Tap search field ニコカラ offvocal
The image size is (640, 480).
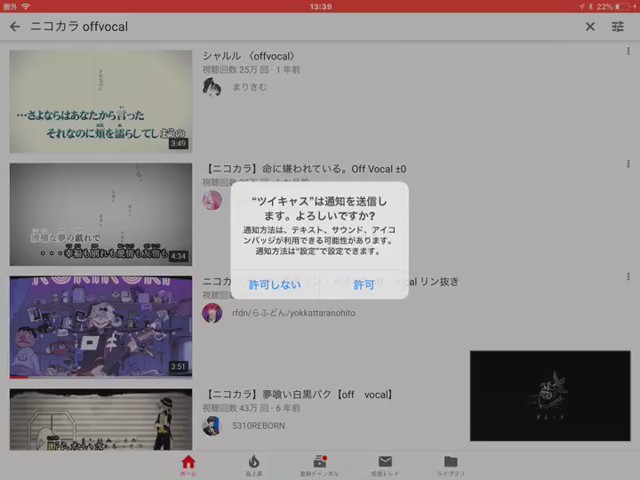[79, 27]
